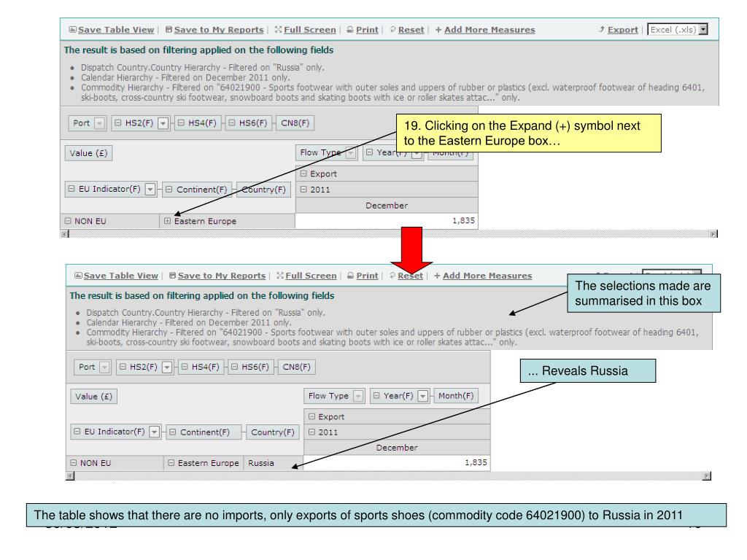747x560 pixels.
Task: Click Value (£) measure in upper table
Action: click(88, 153)
